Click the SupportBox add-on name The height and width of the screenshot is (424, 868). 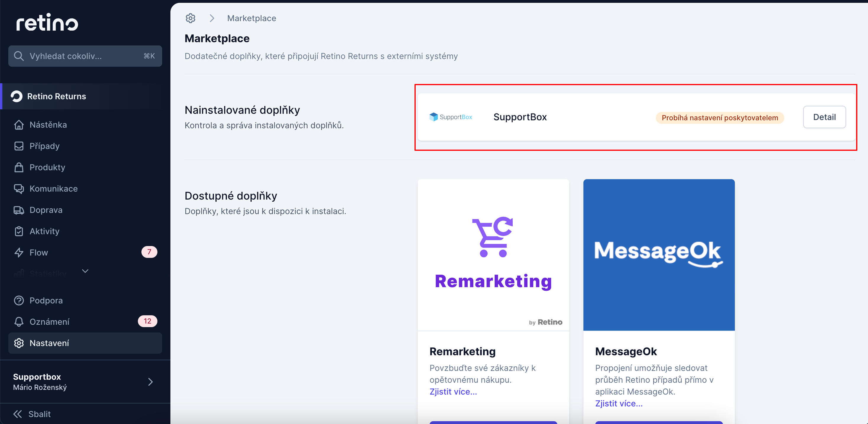(520, 117)
